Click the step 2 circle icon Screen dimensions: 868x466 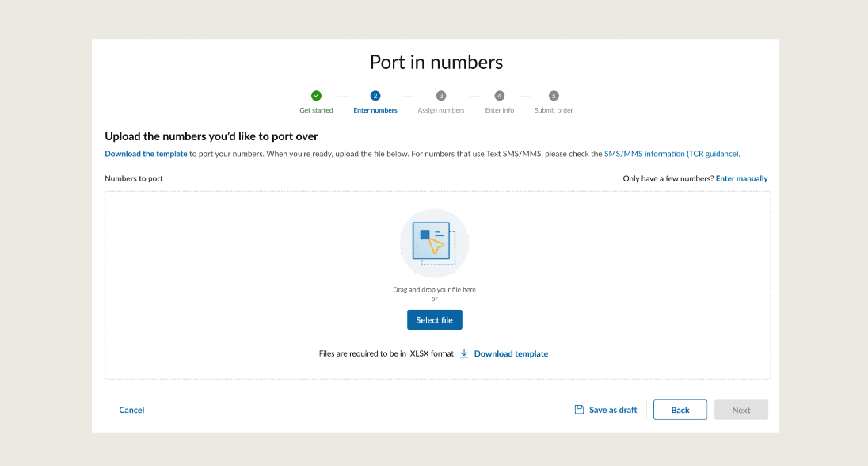coord(375,96)
